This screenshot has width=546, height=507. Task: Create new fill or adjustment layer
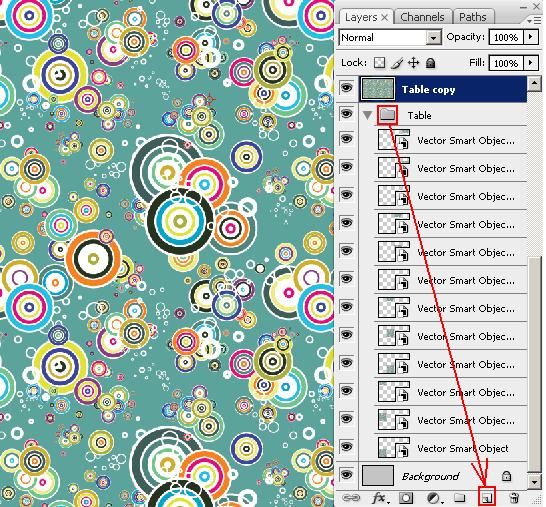pos(434,498)
